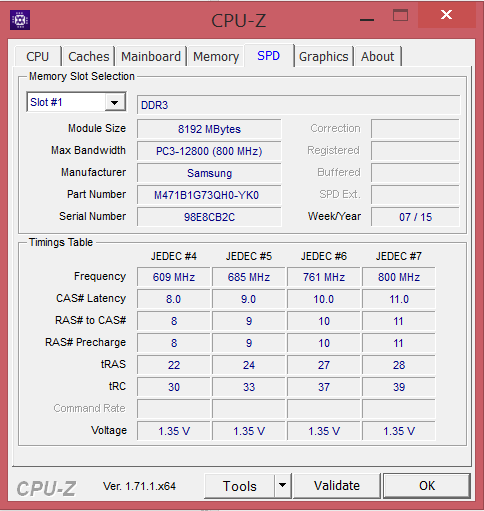Click the empty SPD Ext. field
This screenshot has height=511, width=484.
click(x=415, y=195)
